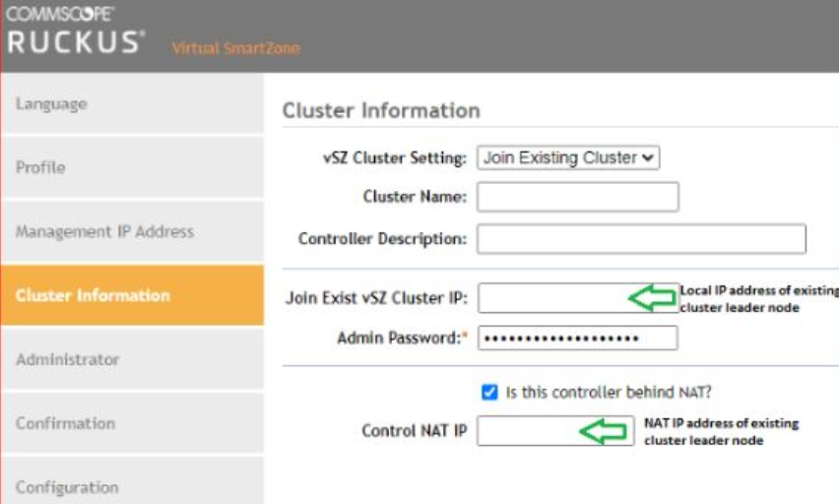Screen dimensions: 839x504
Task: Click the 'Admin Password:' label
Action: pos(403,339)
